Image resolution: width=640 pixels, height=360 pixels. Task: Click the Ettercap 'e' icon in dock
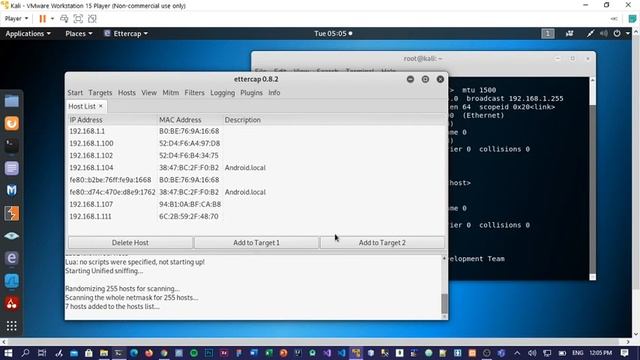click(11, 258)
